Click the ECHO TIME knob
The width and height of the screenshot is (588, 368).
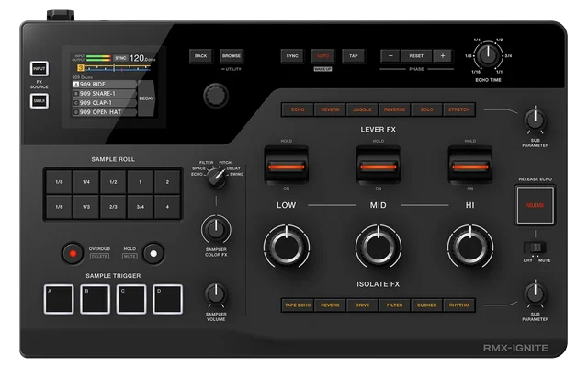pyautogui.click(x=488, y=55)
